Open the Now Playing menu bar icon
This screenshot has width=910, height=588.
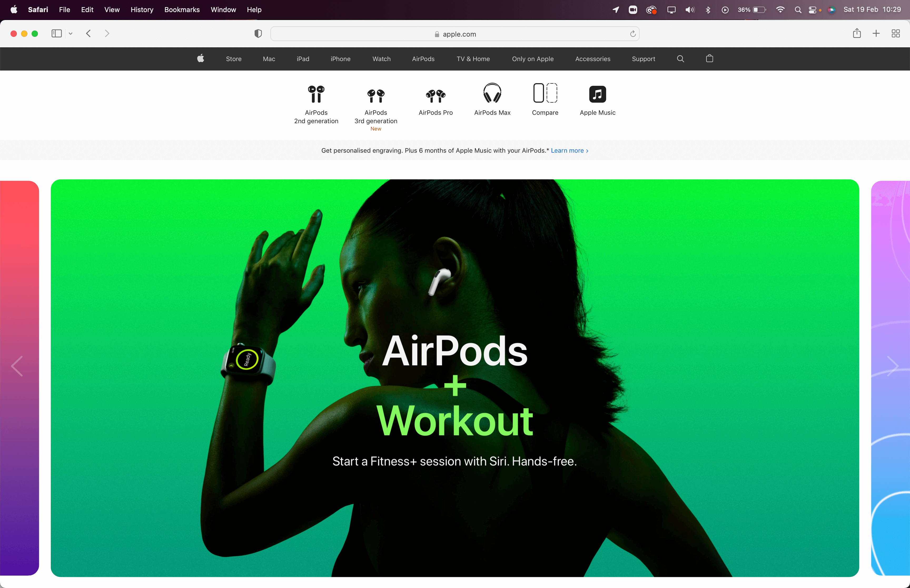[x=725, y=10]
